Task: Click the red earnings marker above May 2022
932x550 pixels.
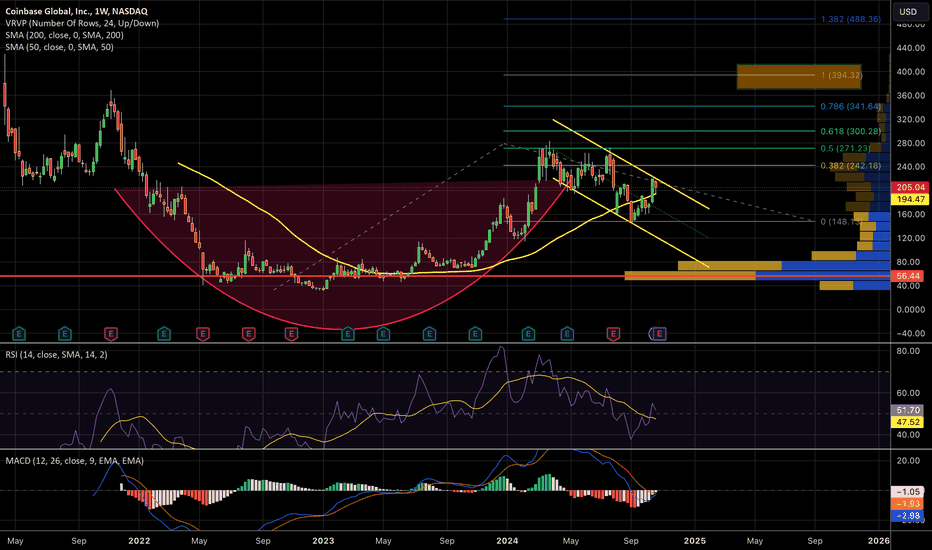Action: [x=202, y=334]
